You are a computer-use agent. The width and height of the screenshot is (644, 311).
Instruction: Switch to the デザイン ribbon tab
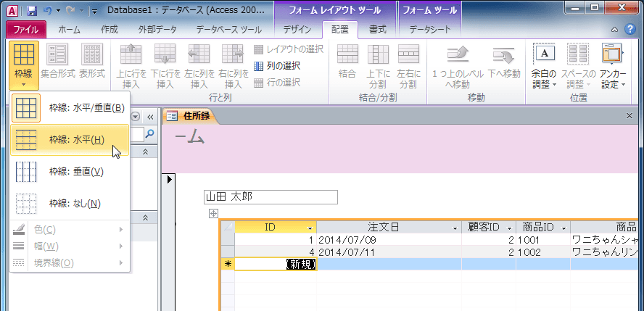pos(297,30)
